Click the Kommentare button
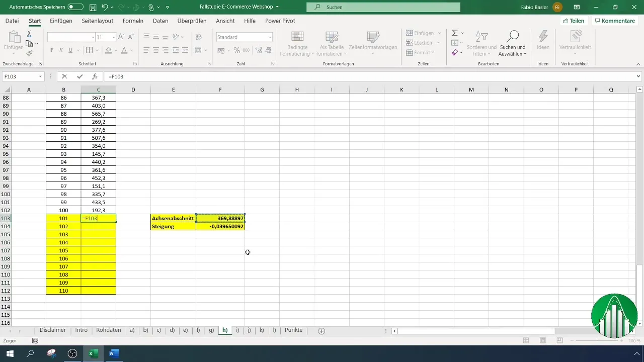Viewport: 644px width, 362px height. [614, 21]
